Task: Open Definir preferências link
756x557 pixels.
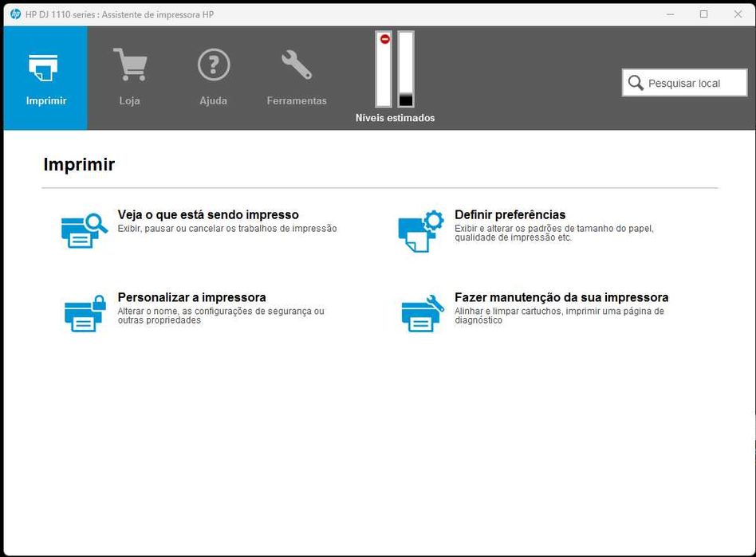Action: point(510,214)
